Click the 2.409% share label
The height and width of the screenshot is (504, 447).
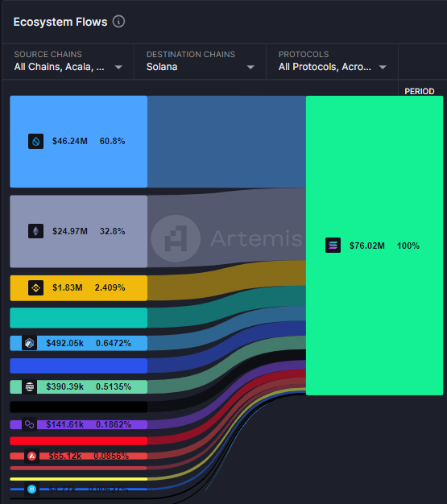coord(110,287)
